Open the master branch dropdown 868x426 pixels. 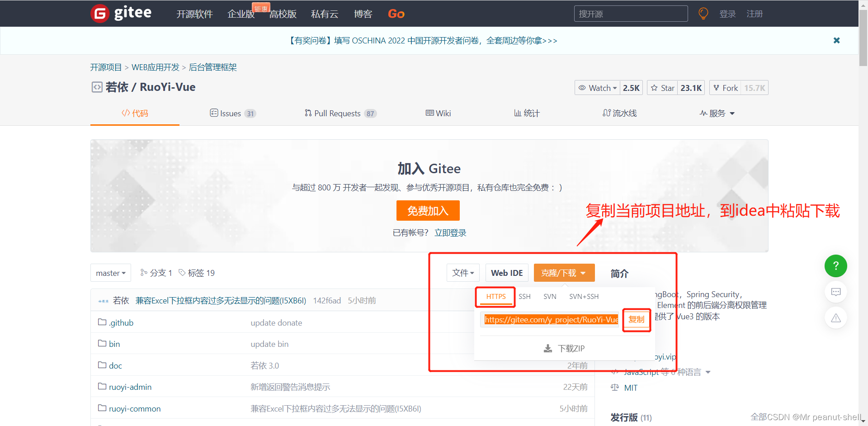111,273
